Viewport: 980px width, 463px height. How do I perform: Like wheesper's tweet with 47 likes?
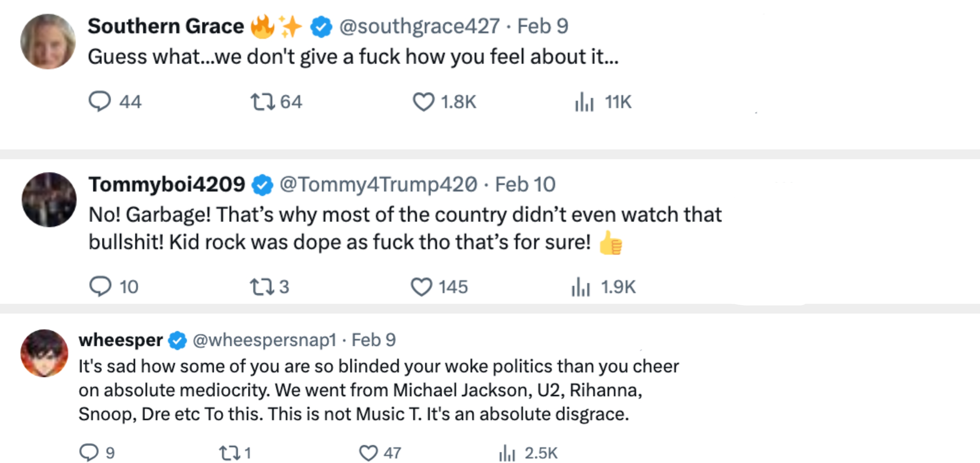pos(368,453)
